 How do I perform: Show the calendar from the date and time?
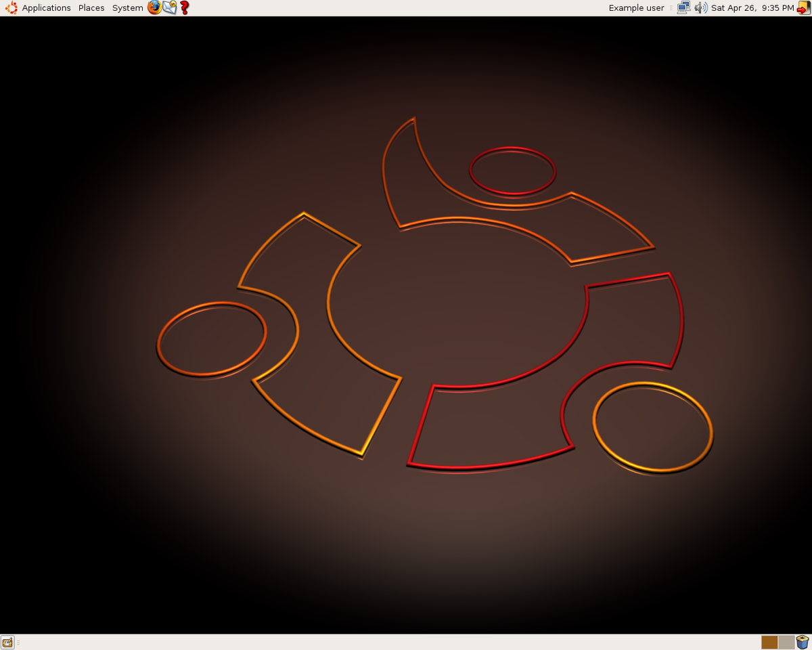pos(752,8)
